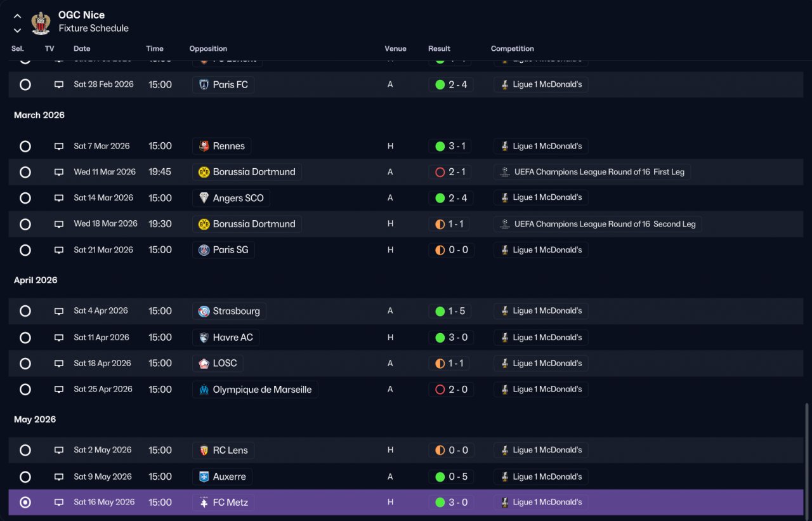Click the Champions League icon in the Second Leg row

click(x=505, y=224)
